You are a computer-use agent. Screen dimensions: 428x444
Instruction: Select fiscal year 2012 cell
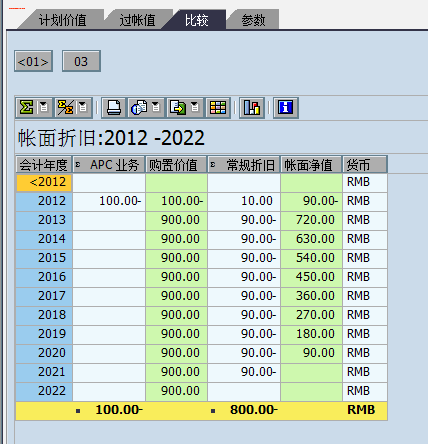coord(44,201)
